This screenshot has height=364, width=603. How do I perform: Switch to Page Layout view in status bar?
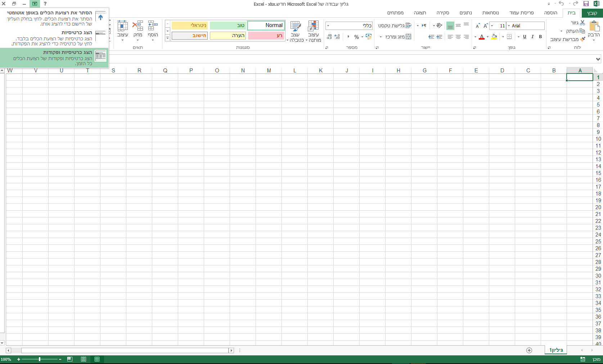[x=84, y=359]
